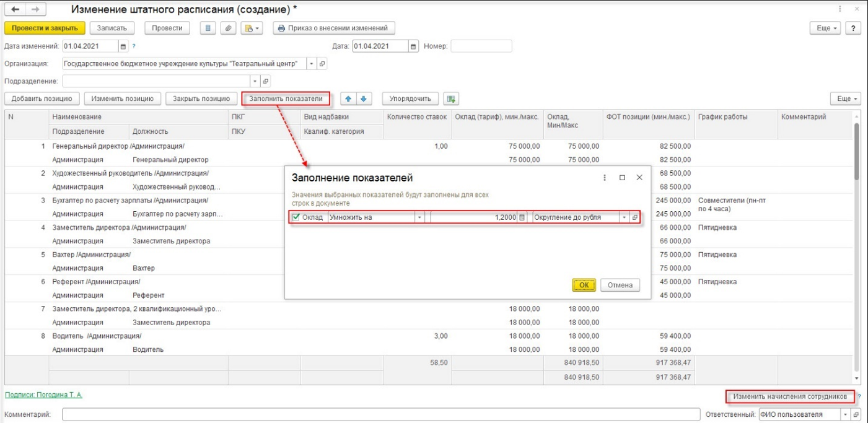Open the Еще menu at top right

pyautogui.click(x=826, y=28)
